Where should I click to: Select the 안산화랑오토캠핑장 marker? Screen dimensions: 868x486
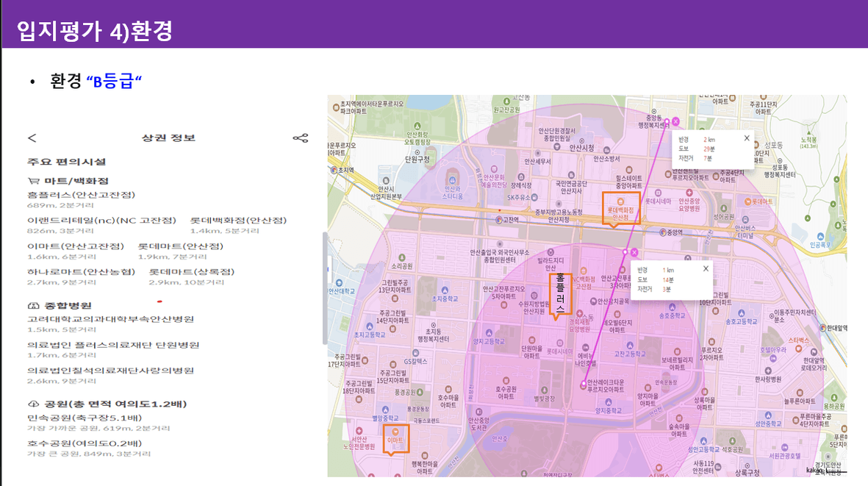[417, 126]
